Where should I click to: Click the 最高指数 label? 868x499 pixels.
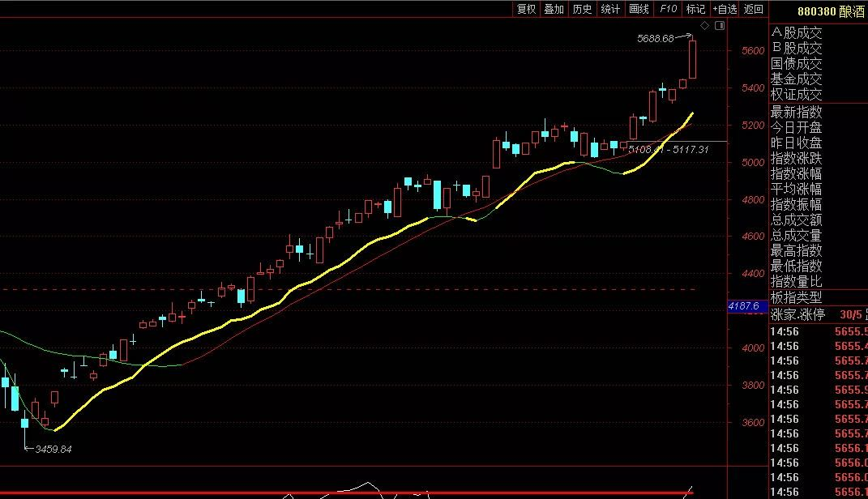point(796,251)
